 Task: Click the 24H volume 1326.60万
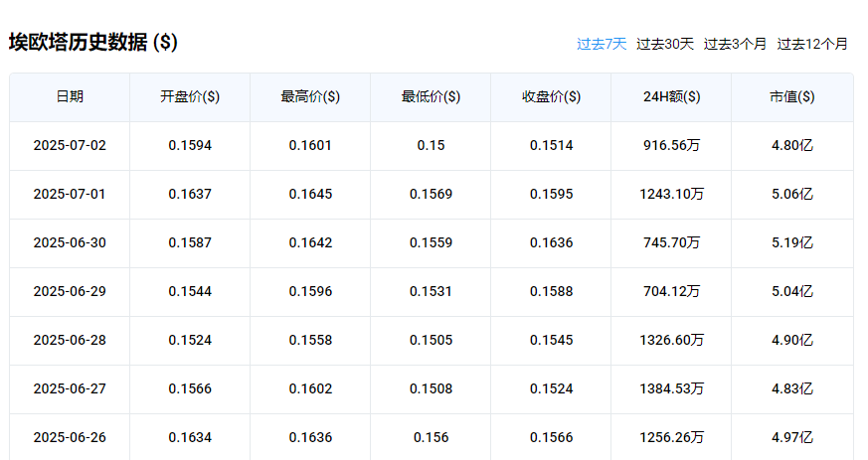click(671, 340)
